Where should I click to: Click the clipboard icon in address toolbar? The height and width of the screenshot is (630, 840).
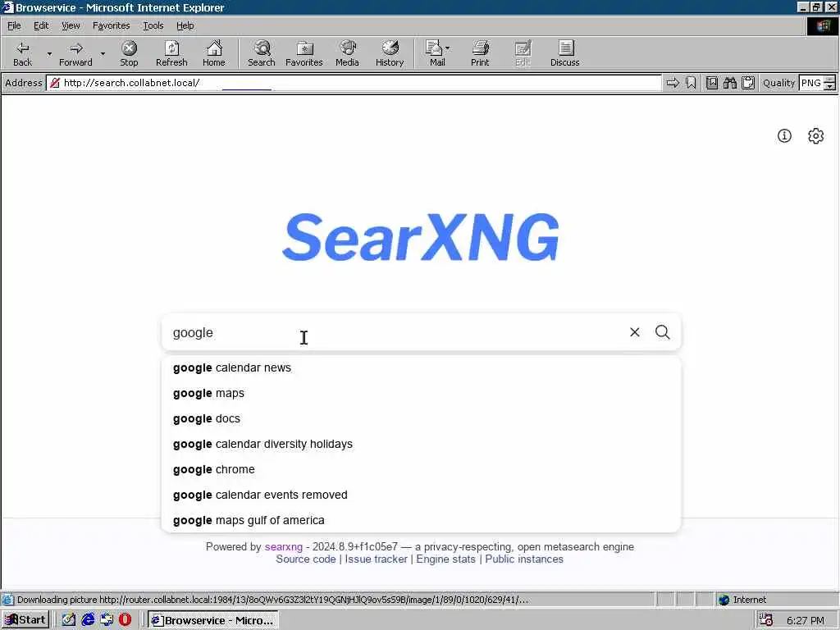[x=748, y=83]
